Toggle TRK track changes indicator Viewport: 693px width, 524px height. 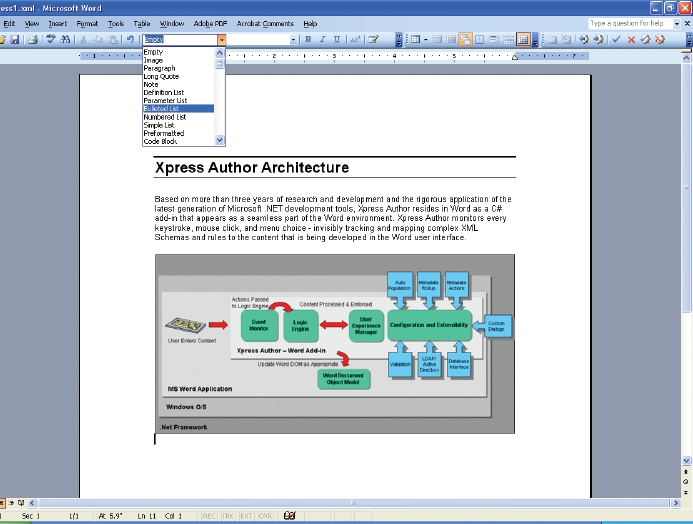pos(228,516)
